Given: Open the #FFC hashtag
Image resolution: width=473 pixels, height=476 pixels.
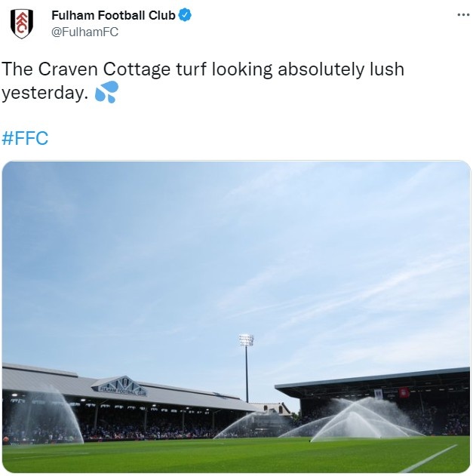Looking at the screenshot, I should point(25,138).
